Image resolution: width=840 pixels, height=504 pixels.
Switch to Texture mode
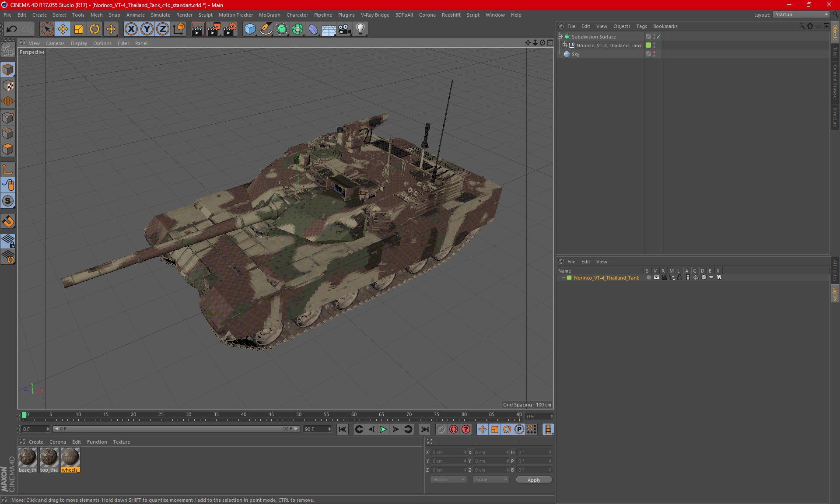coord(8,86)
